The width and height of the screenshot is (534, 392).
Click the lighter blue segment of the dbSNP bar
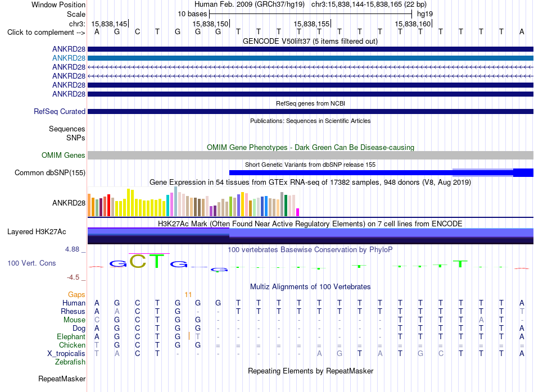[483, 172]
